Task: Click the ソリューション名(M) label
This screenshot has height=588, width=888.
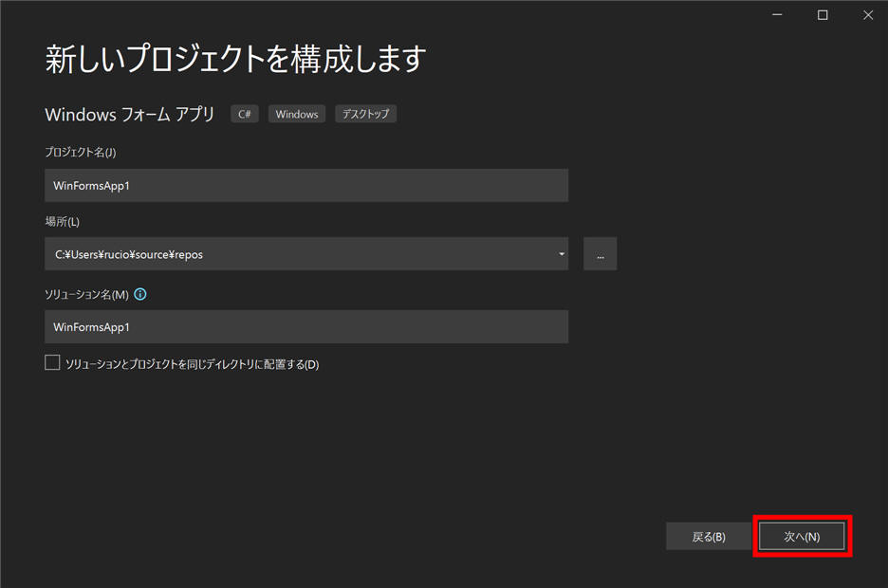Action: 86,294
